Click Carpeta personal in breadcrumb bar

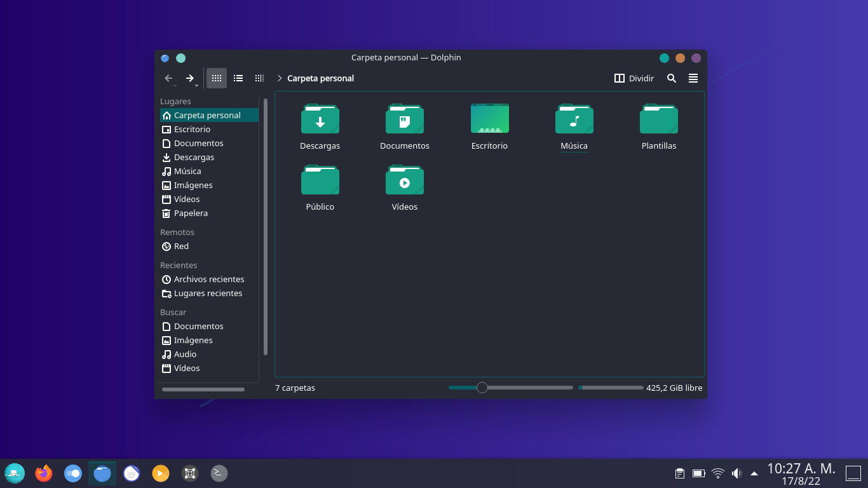(x=320, y=78)
